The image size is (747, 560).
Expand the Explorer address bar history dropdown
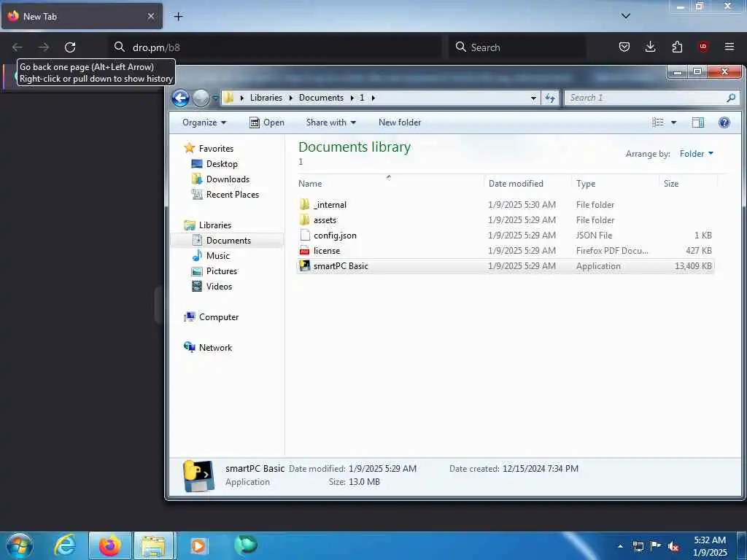click(x=533, y=98)
